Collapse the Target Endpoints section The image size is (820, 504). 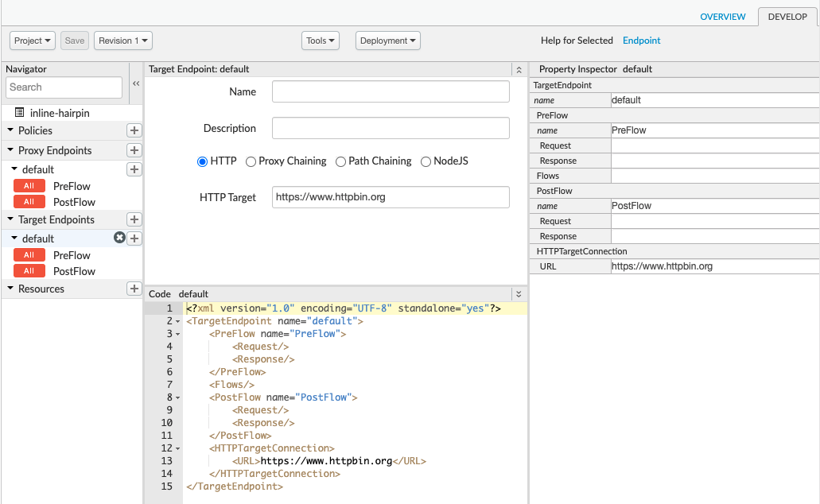click(10, 219)
